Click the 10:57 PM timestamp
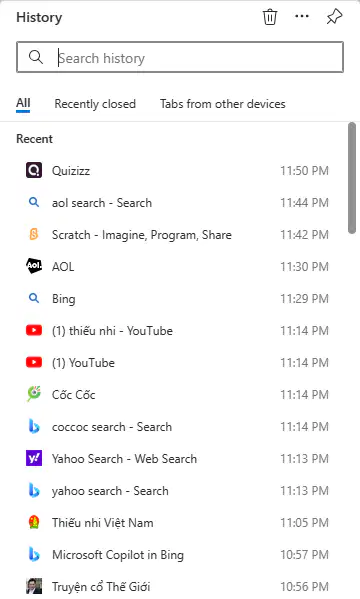Screen dimensions: 360x599 pos(304,554)
